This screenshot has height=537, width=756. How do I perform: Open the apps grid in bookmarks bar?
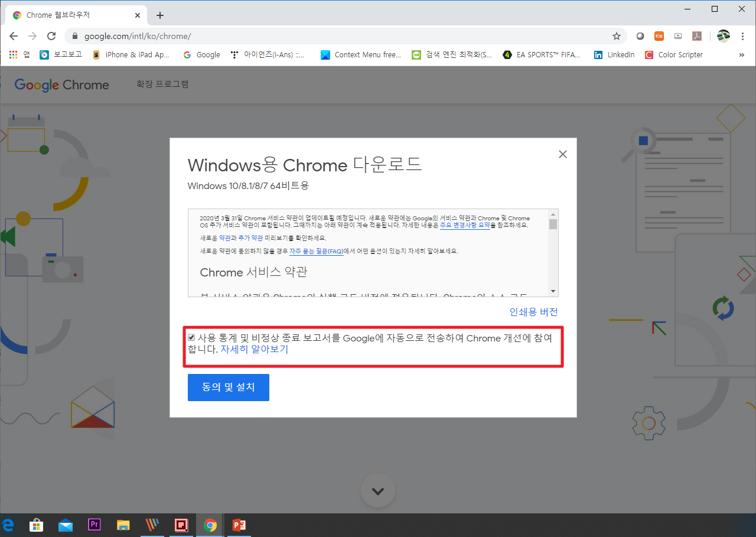(19, 54)
